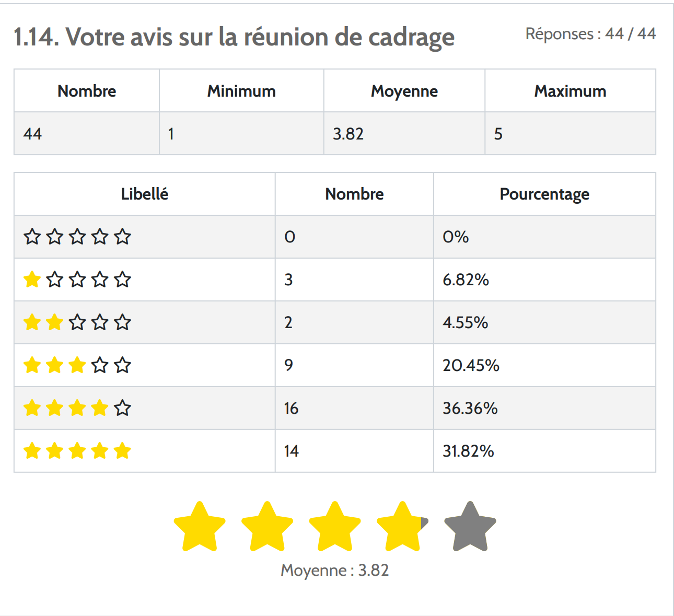Click the large gray fifth star
The width and height of the screenshot is (674, 616).
[x=470, y=527]
